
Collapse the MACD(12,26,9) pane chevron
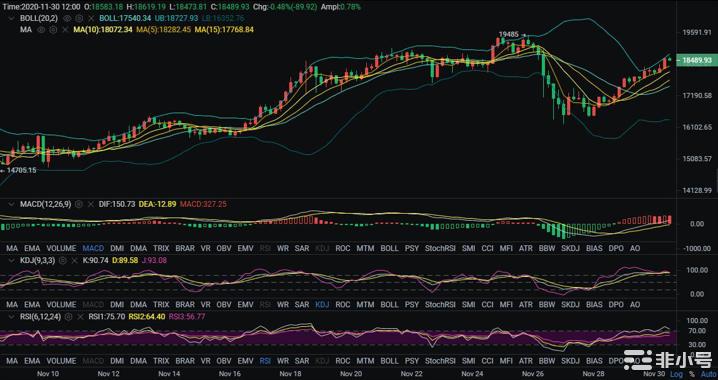point(12,204)
